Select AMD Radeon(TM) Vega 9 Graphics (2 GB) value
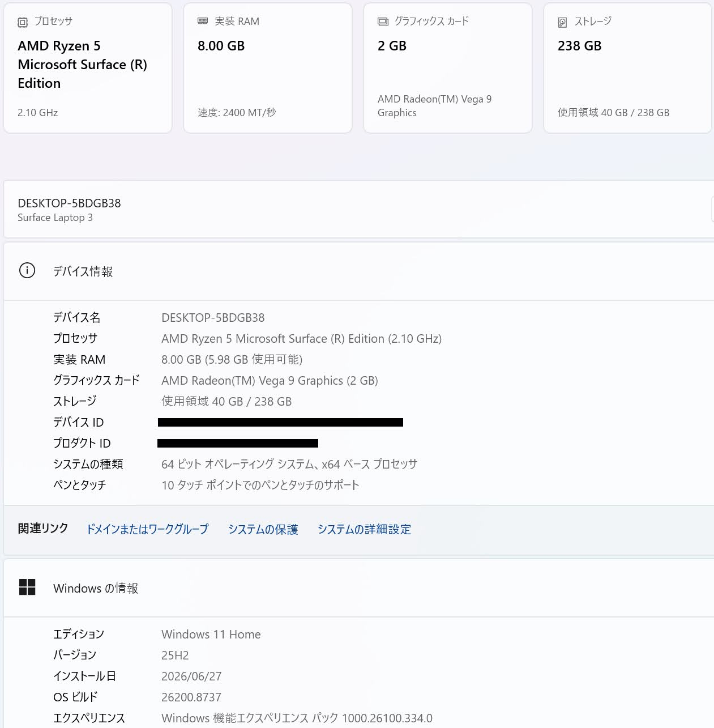 pyautogui.click(x=270, y=381)
